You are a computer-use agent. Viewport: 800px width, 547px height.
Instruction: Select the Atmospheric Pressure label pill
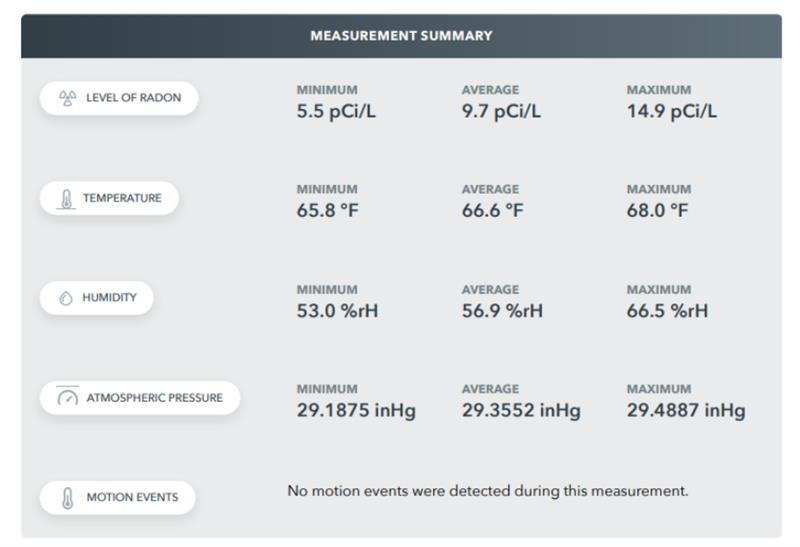pos(140,397)
